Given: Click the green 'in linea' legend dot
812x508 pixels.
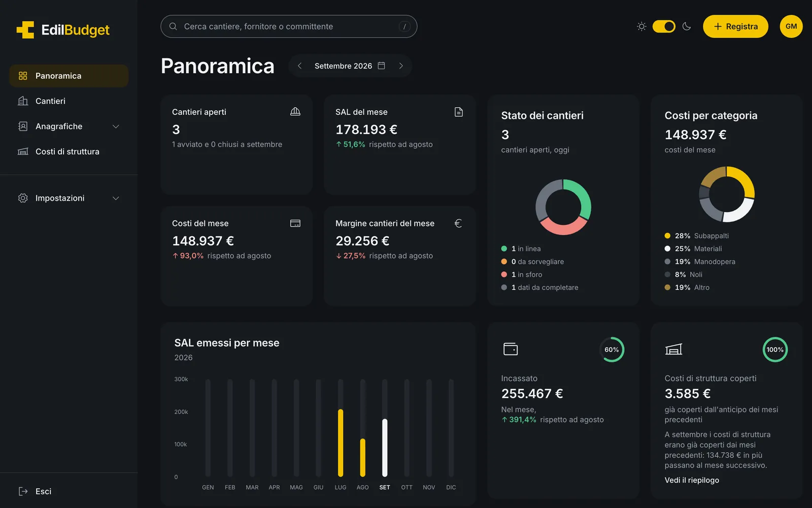Looking at the screenshot, I should (504, 249).
